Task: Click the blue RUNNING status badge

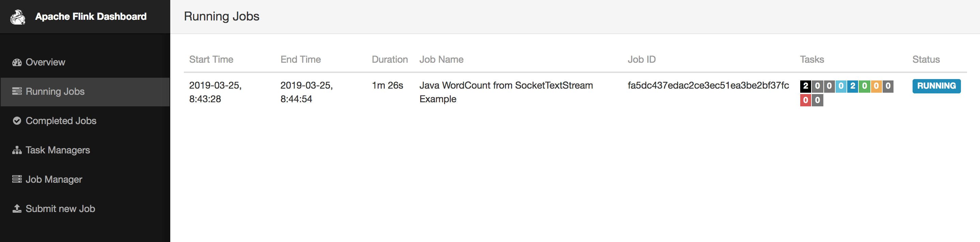Action: pos(936,86)
